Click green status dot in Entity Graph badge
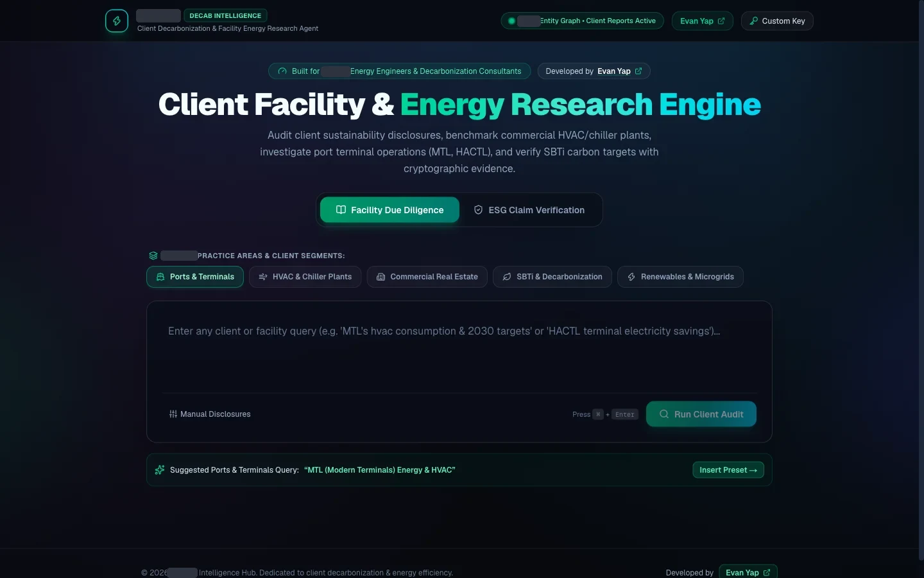 [511, 21]
